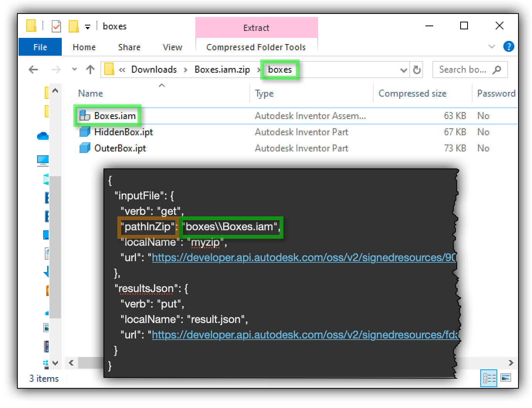Switch to the View ribbon tab
Image resolution: width=532 pixels, height=408 pixels.
173,47
